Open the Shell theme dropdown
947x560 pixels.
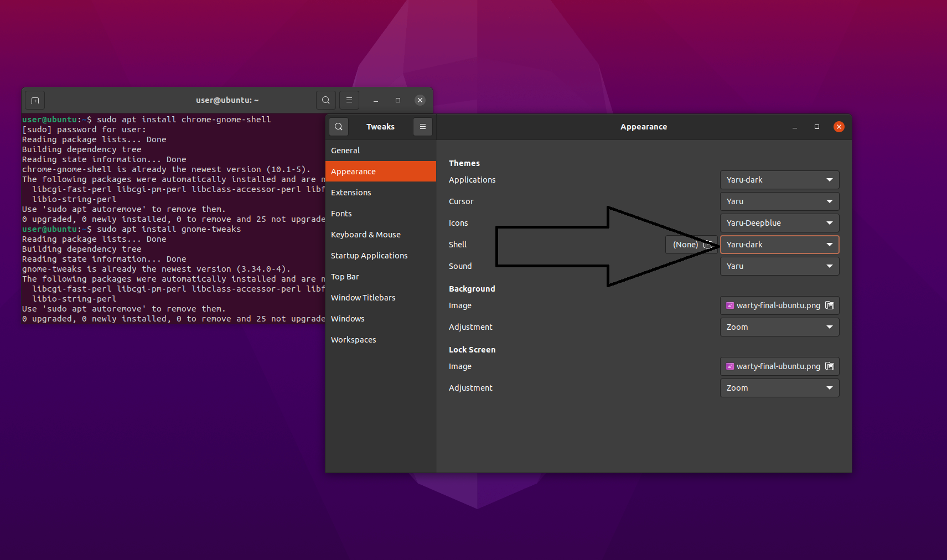(x=779, y=244)
